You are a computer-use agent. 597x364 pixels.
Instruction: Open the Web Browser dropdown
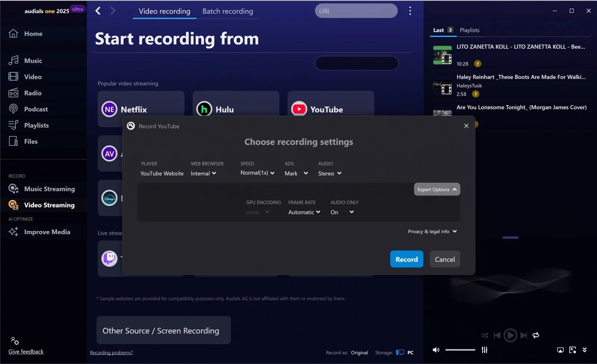pos(203,173)
